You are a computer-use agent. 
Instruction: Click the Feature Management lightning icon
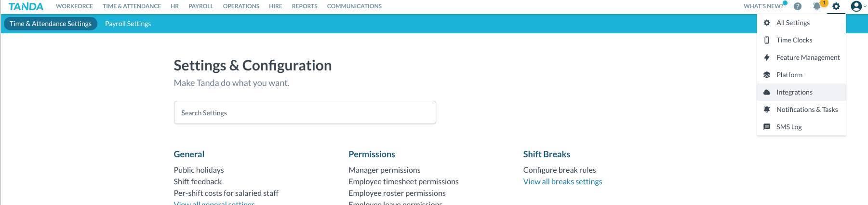click(767, 57)
